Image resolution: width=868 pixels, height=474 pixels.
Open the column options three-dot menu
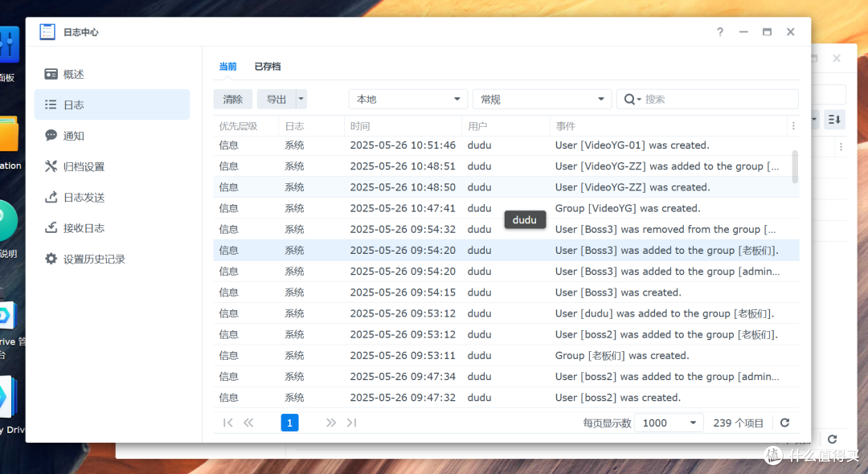[793, 126]
